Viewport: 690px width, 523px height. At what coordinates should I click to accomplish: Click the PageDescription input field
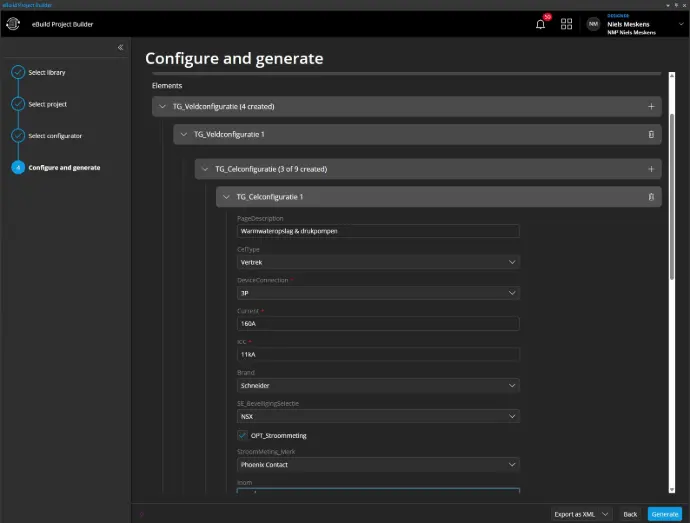378,231
